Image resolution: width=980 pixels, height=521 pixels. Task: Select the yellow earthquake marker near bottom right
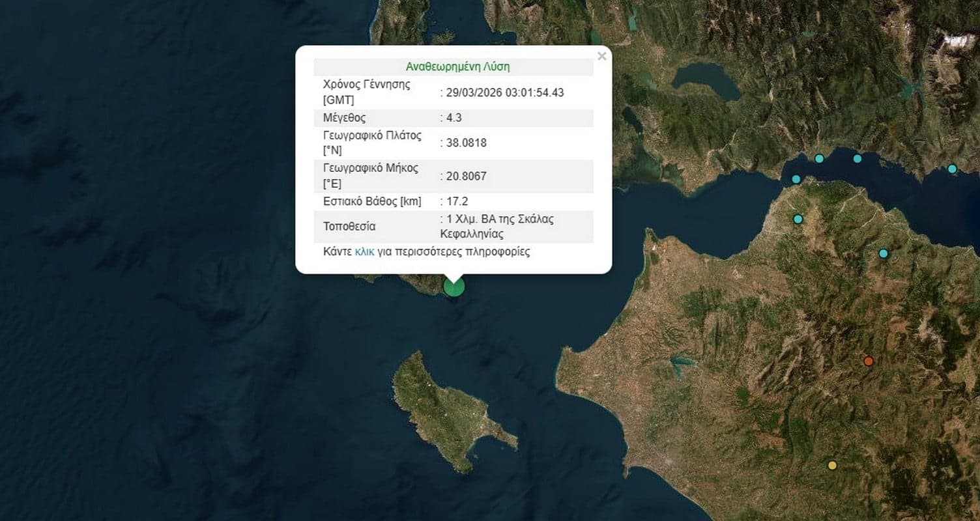point(834,465)
